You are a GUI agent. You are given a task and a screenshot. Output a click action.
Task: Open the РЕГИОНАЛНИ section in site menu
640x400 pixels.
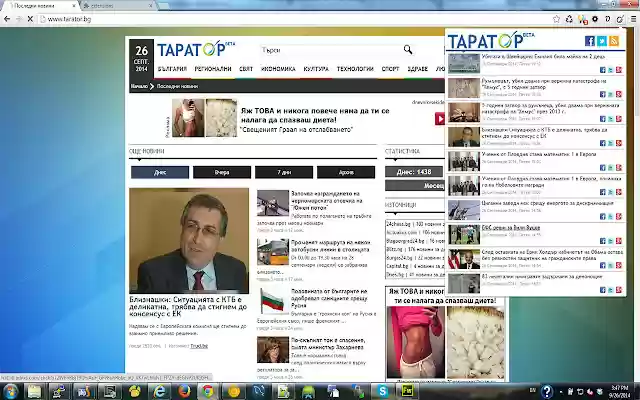213,69
